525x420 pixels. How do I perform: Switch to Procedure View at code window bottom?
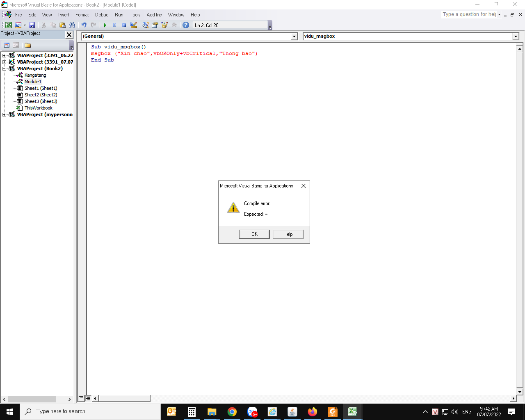tap(81, 398)
